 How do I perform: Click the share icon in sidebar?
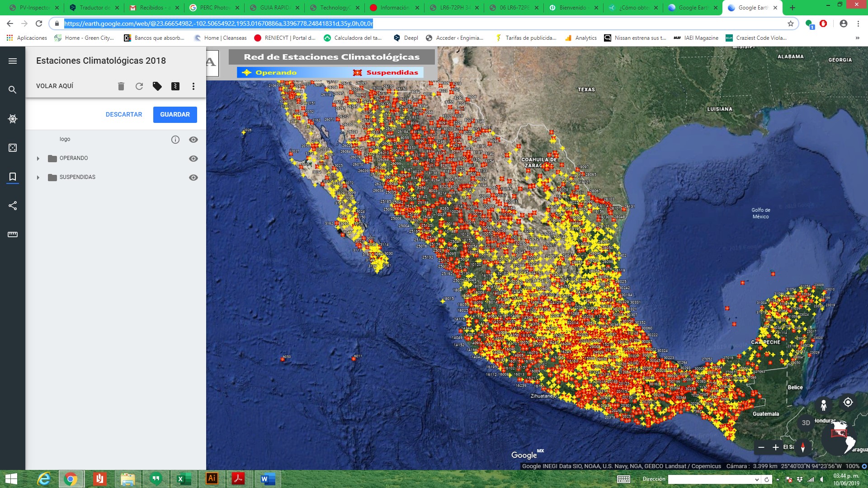click(x=13, y=206)
